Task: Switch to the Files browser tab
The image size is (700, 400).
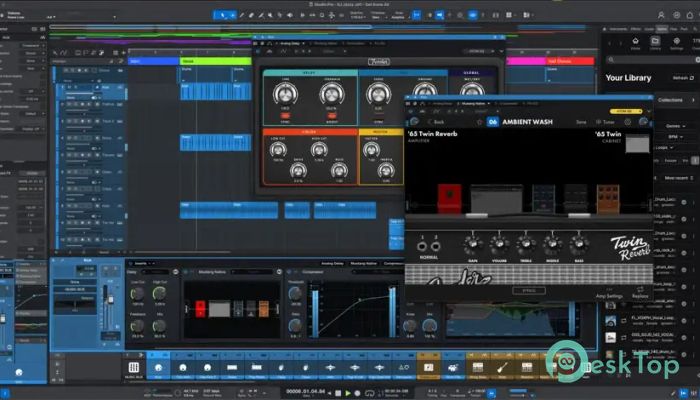Action: coord(673,29)
